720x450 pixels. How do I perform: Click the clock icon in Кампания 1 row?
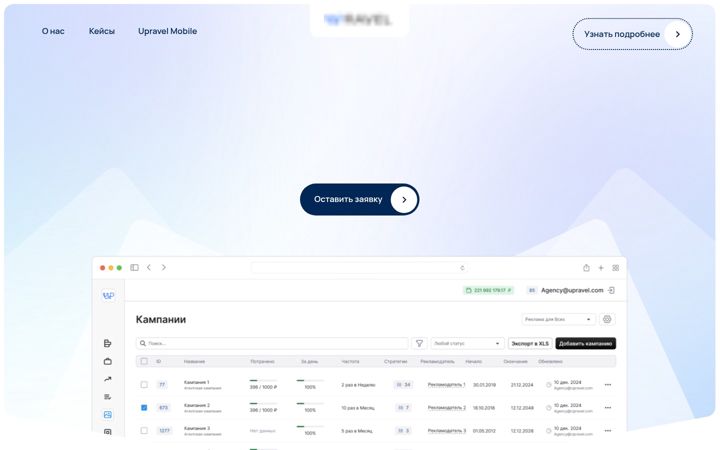(548, 385)
